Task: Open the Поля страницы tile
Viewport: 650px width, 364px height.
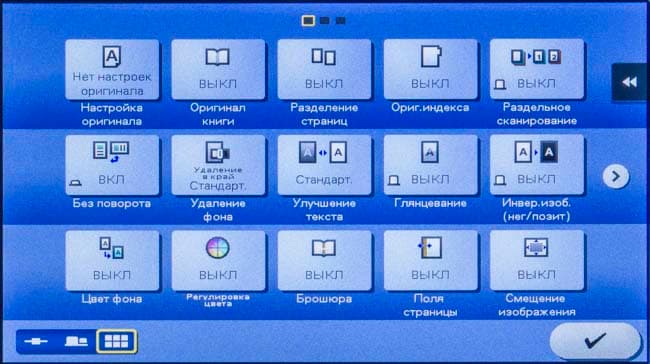Action: (430, 261)
